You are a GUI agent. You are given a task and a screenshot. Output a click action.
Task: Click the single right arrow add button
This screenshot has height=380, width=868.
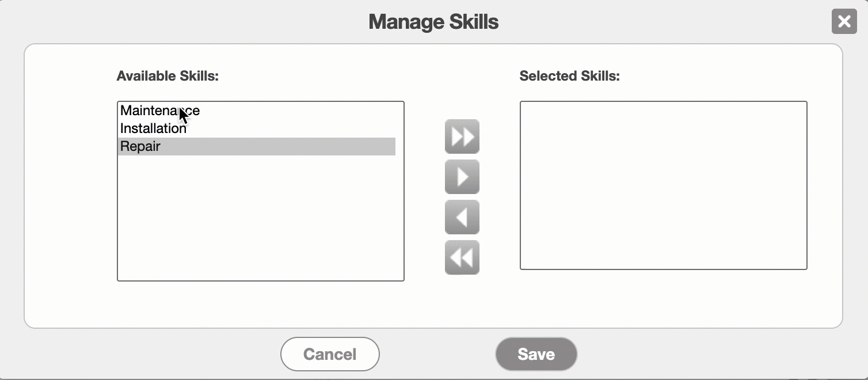click(462, 177)
